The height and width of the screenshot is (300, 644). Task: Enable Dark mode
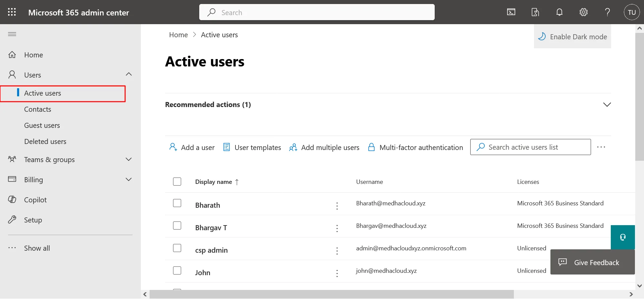(573, 37)
